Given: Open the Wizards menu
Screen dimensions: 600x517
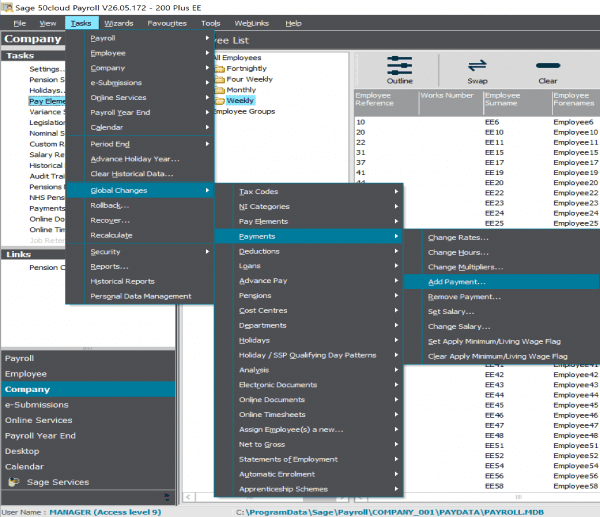Looking at the screenshot, I should [x=119, y=23].
